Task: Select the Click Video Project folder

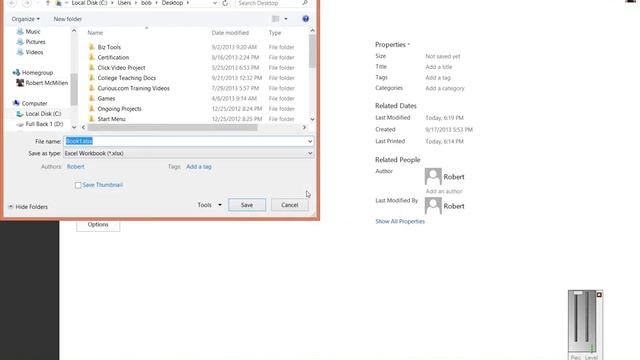Action: click(x=121, y=68)
